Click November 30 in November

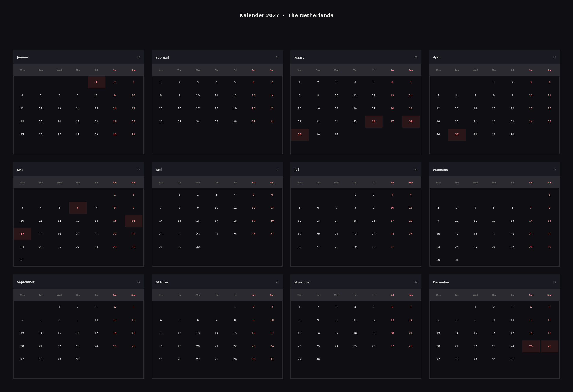[x=318, y=359]
